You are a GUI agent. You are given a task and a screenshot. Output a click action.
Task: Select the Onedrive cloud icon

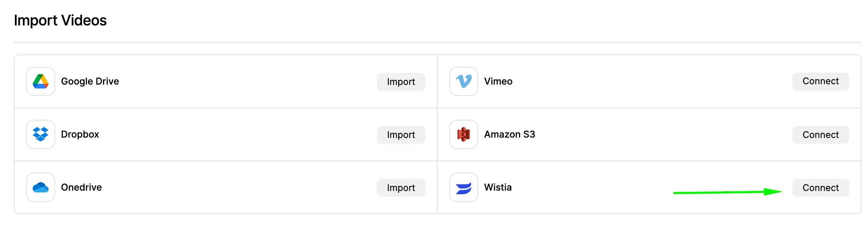(x=41, y=187)
